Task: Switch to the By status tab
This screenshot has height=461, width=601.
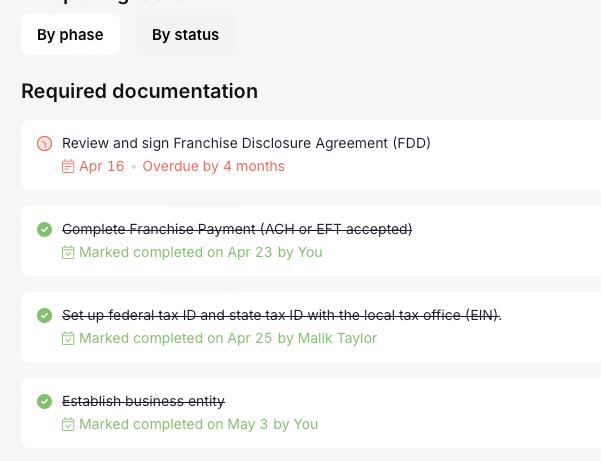Action: point(185,35)
